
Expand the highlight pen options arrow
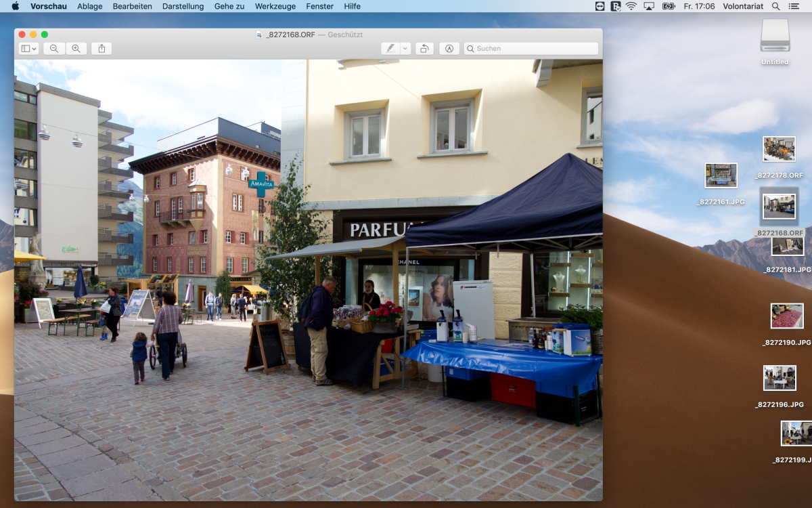click(x=405, y=49)
